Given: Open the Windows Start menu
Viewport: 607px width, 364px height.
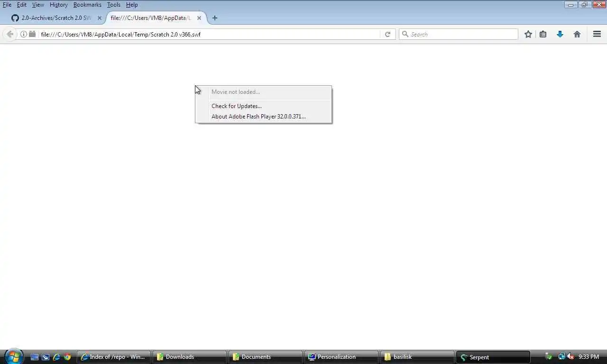Looking at the screenshot, I should (x=14, y=356).
